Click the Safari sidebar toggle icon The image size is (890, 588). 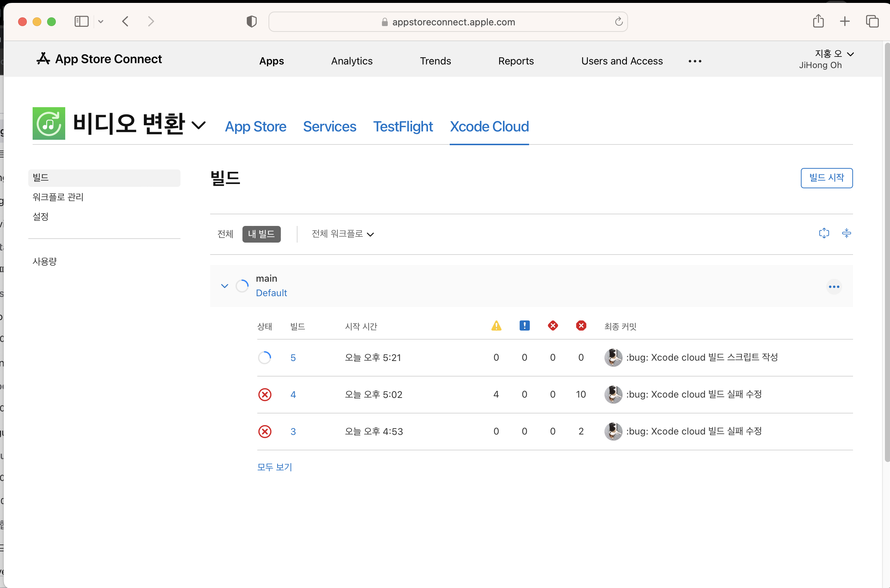point(82,21)
